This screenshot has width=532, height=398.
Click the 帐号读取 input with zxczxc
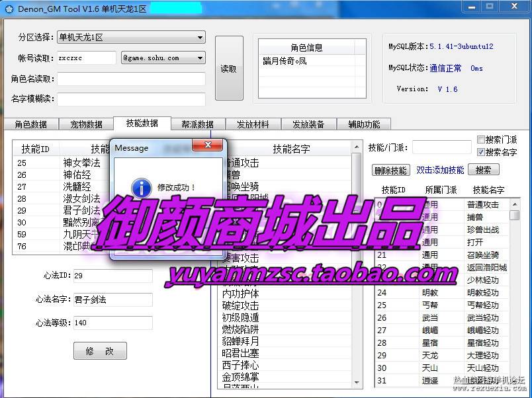point(86,58)
